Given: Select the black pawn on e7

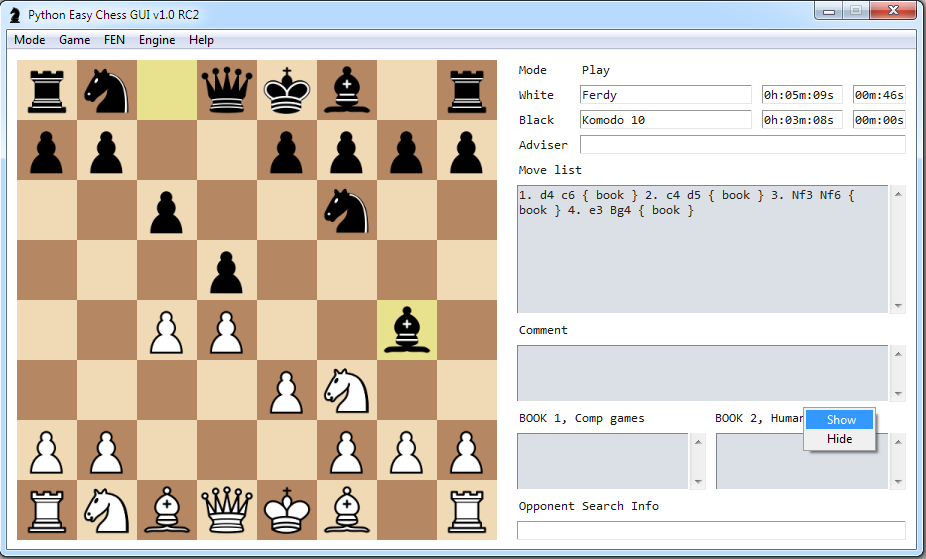Looking at the screenshot, I should pyautogui.click(x=287, y=150).
